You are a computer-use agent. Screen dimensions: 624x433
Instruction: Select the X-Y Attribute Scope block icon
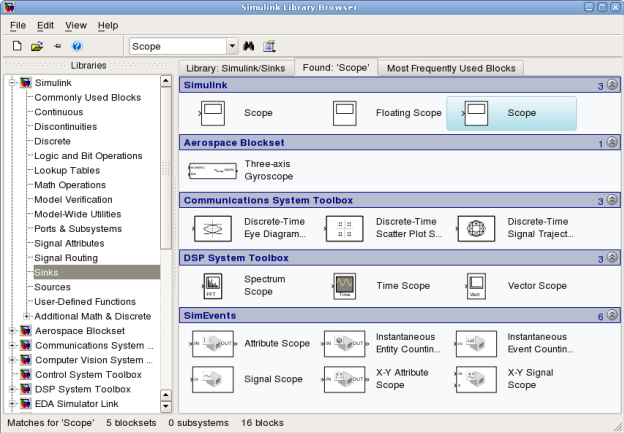tap(345, 380)
